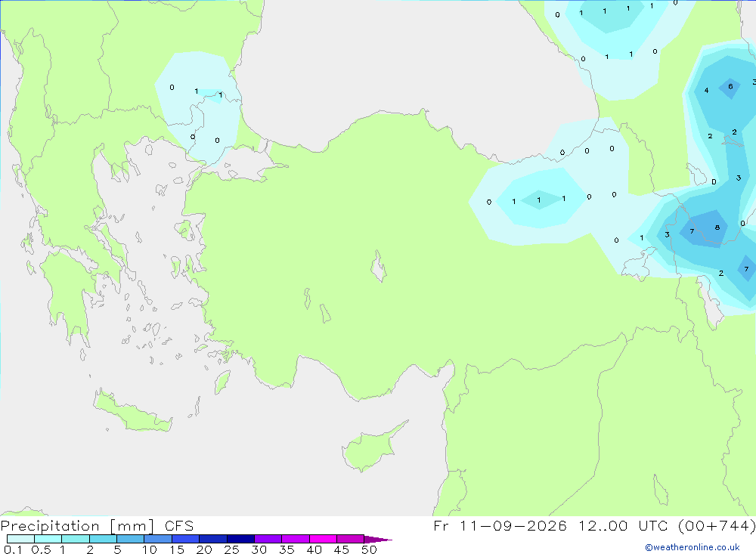Click the '0.5' legend scale label

[41, 549]
